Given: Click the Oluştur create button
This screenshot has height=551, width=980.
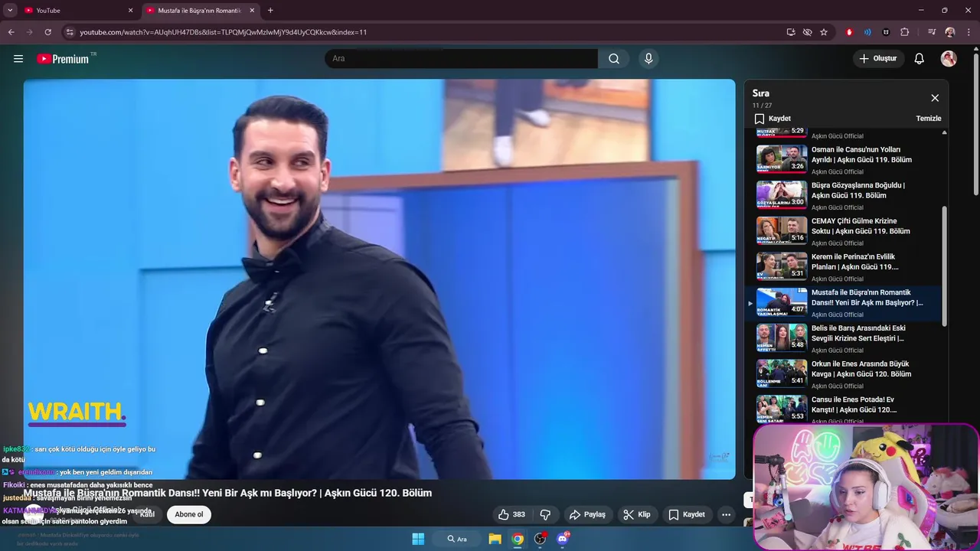Looking at the screenshot, I should [878, 58].
